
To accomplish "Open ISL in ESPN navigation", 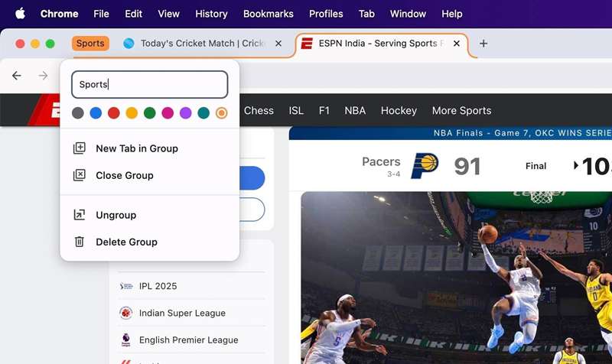I will (x=296, y=110).
